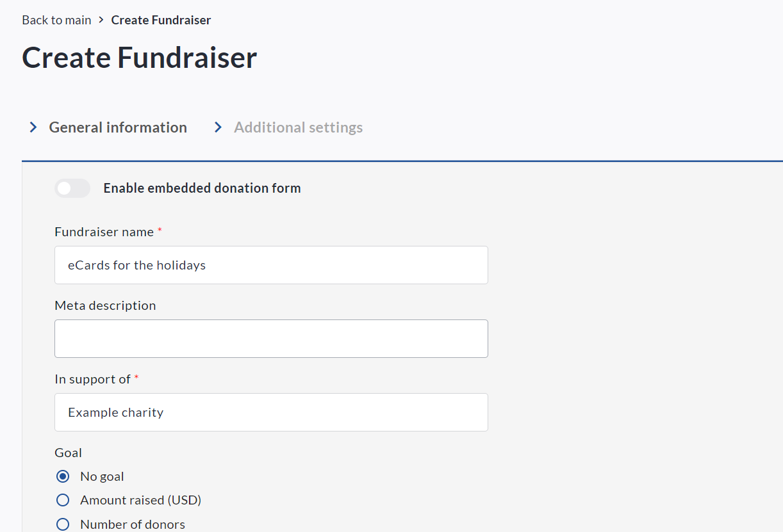Focus the Fundraiser name text field
This screenshot has height=532, width=783.
tap(271, 265)
